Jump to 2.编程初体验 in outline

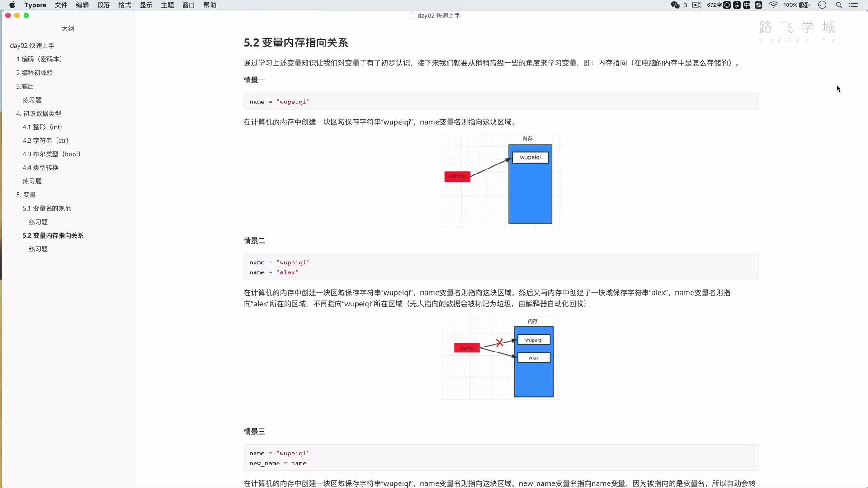point(35,73)
